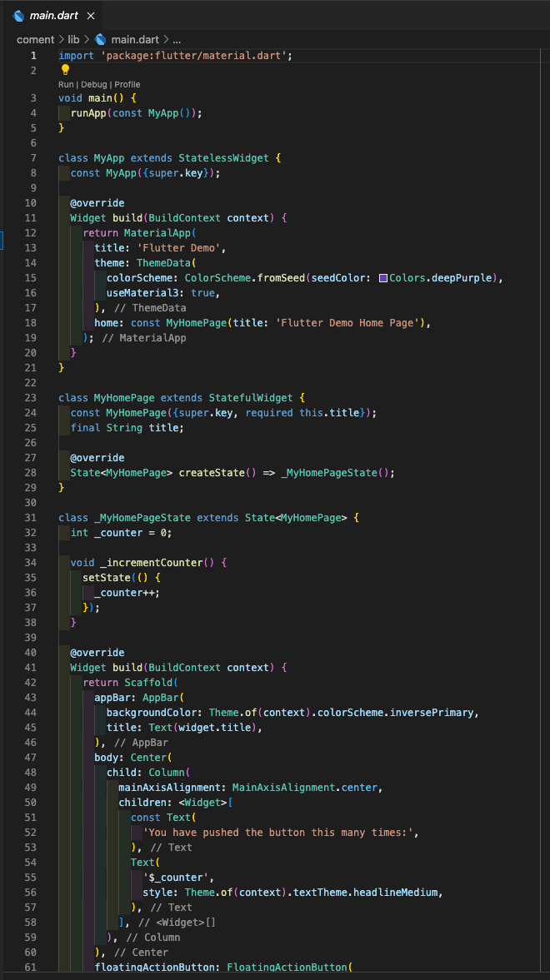Click 'useMaterial3' property

coord(142,293)
